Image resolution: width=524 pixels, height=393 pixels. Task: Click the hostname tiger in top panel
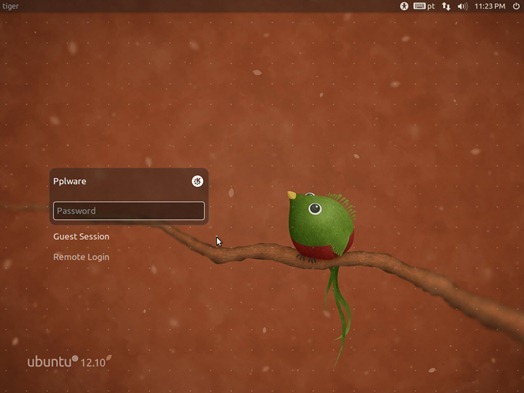pyautogui.click(x=10, y=6)
